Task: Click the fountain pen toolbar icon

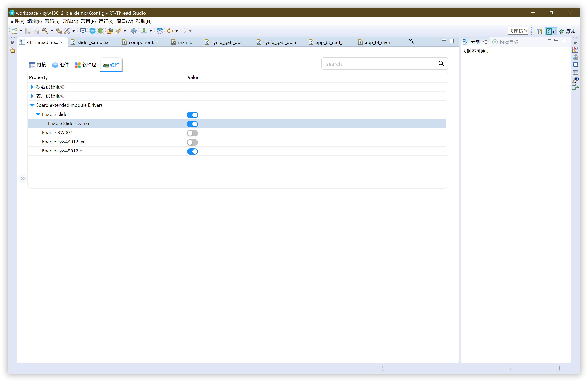Action: coord(118,31)
